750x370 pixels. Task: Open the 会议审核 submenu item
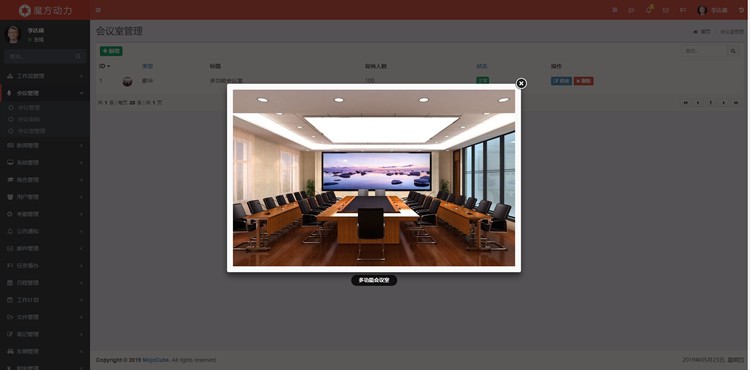coord(29,120)
